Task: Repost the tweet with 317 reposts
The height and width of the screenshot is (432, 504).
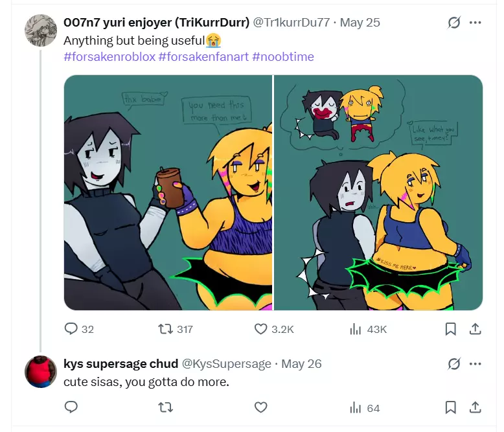Action: pyautogui.click(x=166, y=329)
